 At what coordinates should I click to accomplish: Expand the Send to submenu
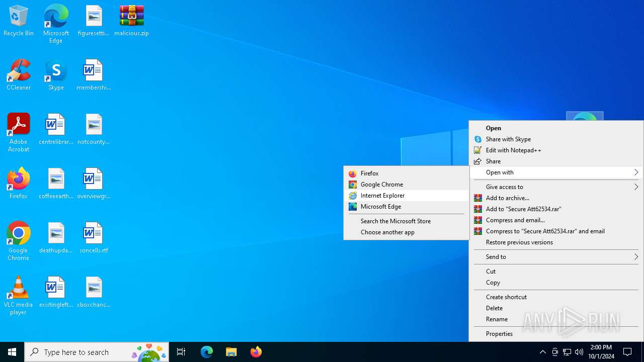pos(556,257)
